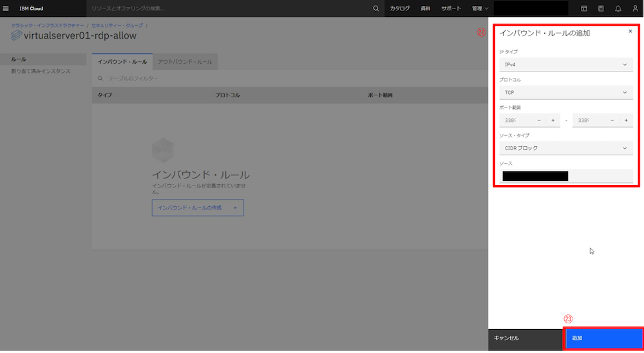Decrease the starting port number
Viewport: 644px width, 353px height.
pos(539,120)
